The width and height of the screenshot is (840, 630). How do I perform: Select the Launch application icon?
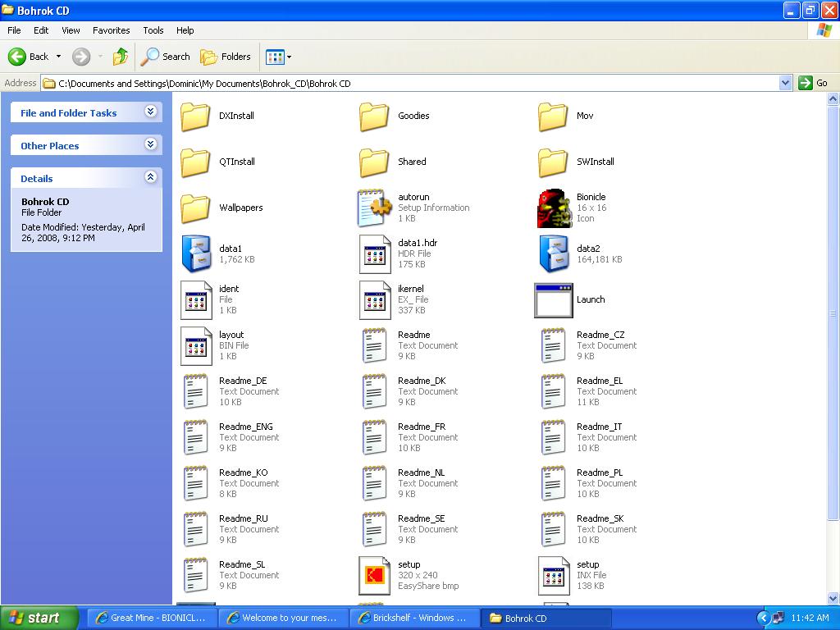553,300
